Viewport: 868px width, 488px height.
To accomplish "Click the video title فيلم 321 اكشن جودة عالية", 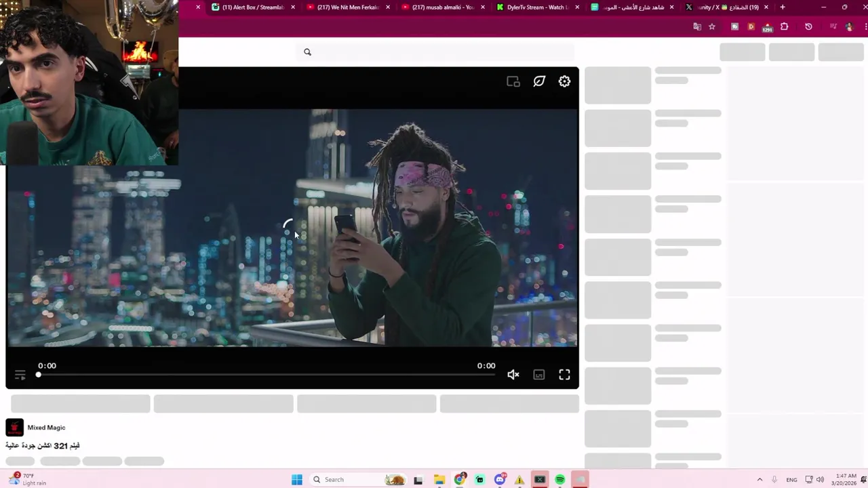I will pos(43,445).
